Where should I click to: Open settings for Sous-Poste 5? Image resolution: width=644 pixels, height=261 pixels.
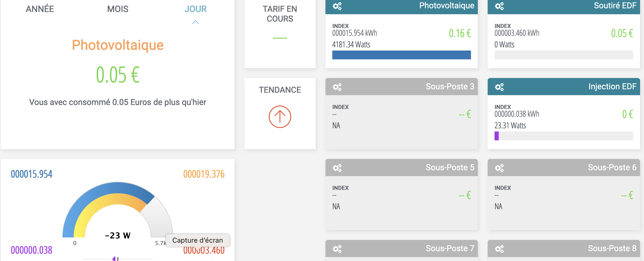337,168
